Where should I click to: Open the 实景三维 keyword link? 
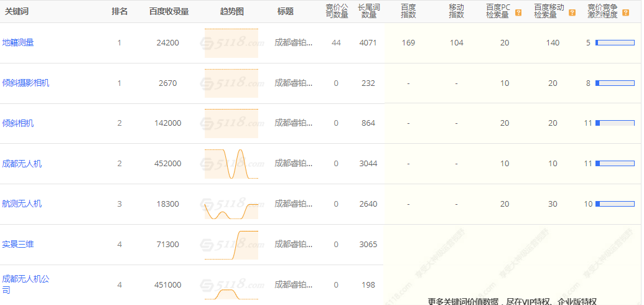[x=18, y=244]
